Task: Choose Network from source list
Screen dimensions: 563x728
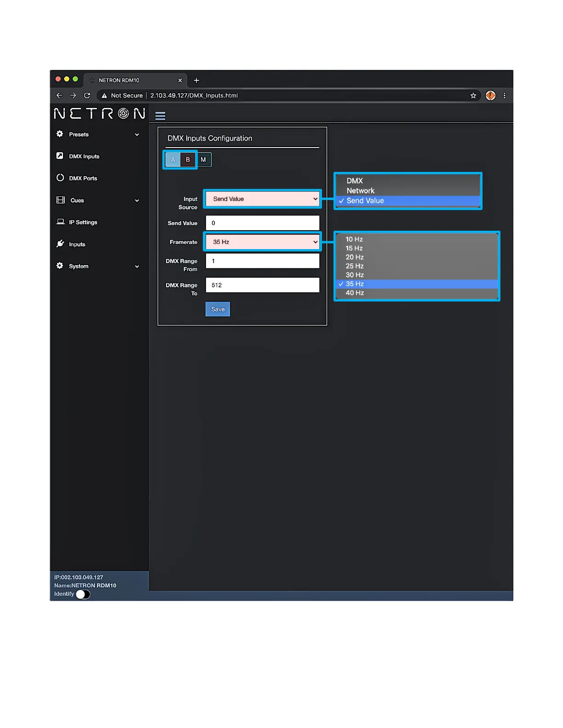Action: pyautogui.click(x=361, y=191)
